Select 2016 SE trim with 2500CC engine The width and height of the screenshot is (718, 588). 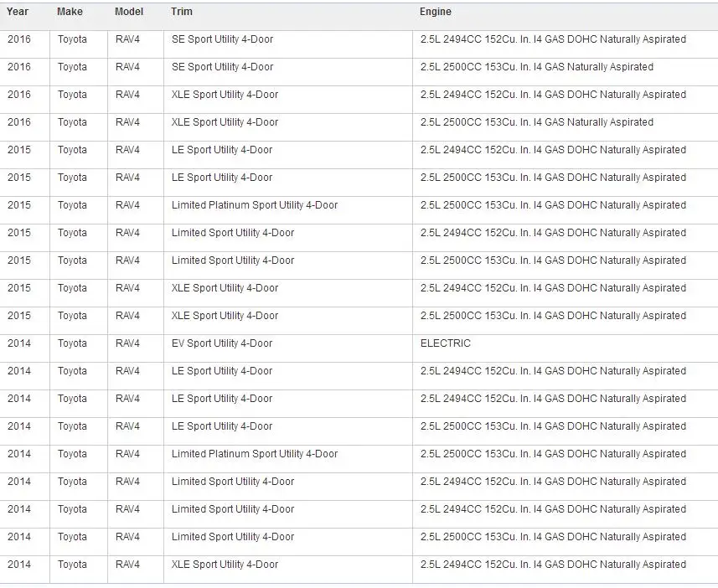223,66
